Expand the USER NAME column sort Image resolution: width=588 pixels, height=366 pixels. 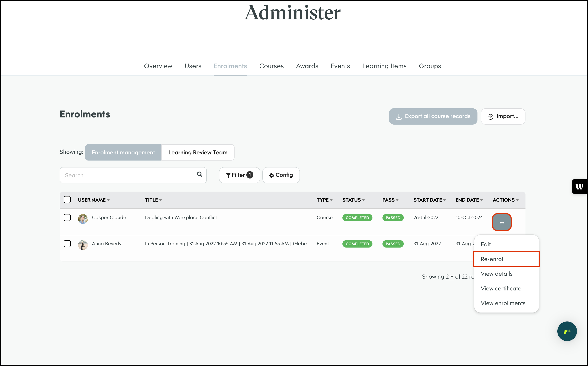[108, 200]
